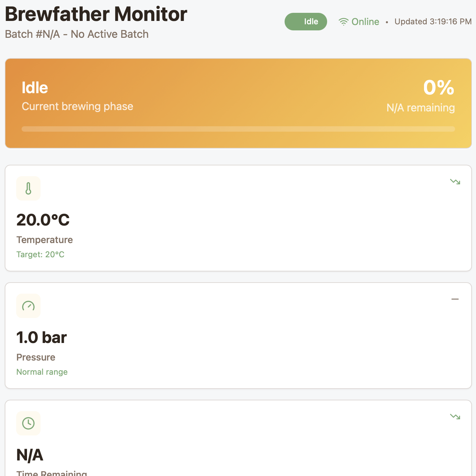476x476 pixels.
Task: Click the pressure gauge icon
Action: (x=28, y=306)
